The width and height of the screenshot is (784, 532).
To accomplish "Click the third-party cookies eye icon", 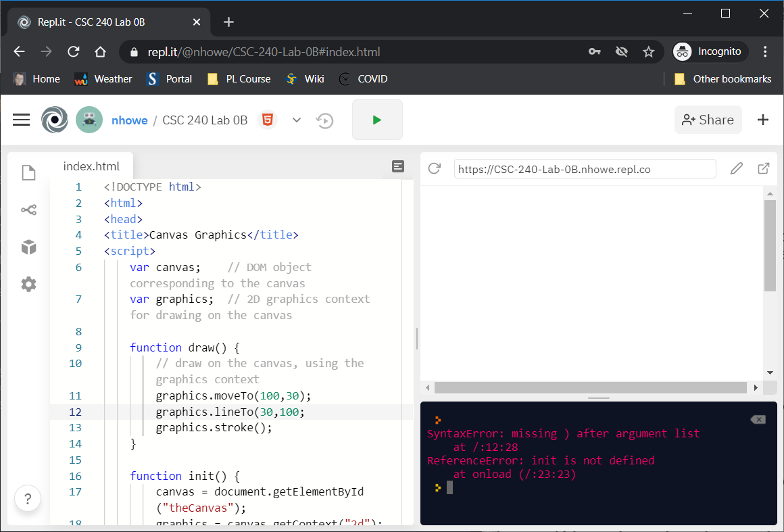I will (x=622, y=51).
